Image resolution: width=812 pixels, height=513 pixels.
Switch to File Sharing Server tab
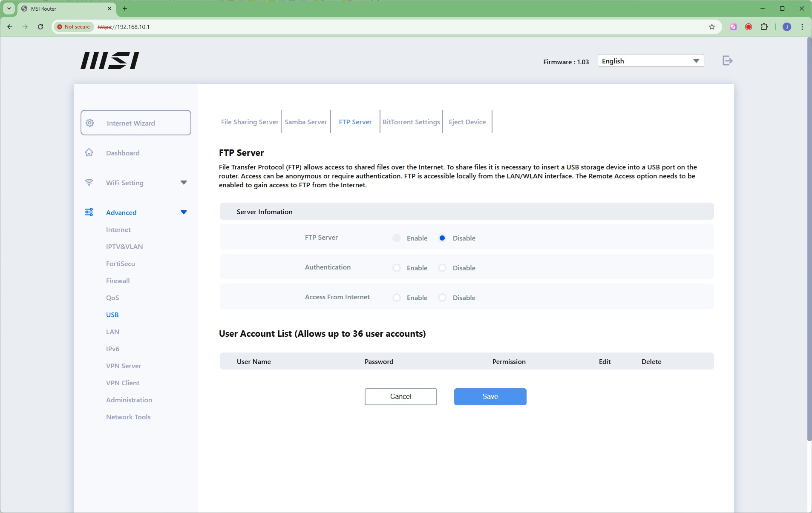coord(250,122)
